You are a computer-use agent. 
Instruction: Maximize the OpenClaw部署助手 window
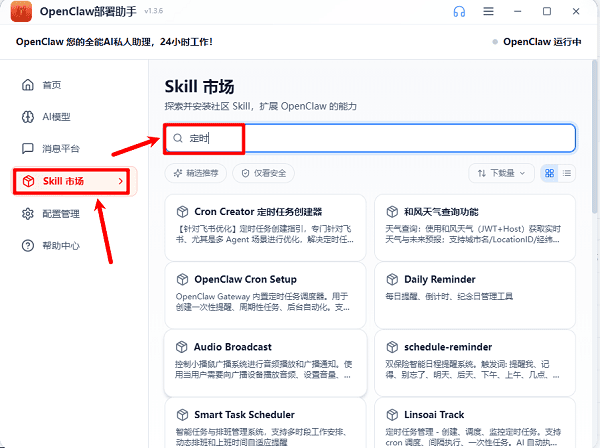pyautogui.click(x=547, y=11)
